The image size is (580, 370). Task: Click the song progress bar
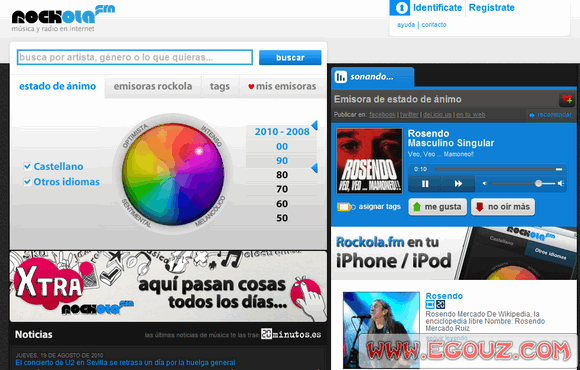click(499, 169)
